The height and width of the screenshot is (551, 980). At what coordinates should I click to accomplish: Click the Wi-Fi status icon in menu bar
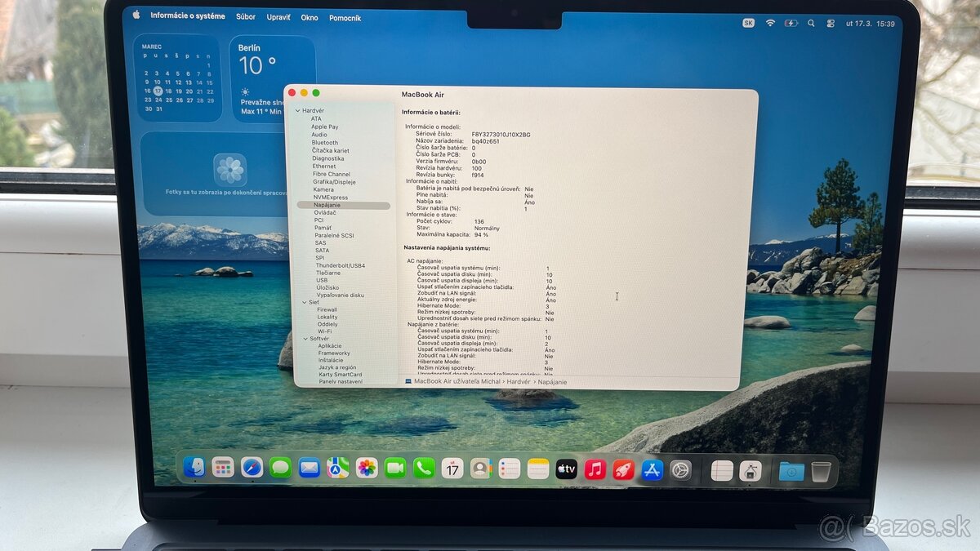770,23
